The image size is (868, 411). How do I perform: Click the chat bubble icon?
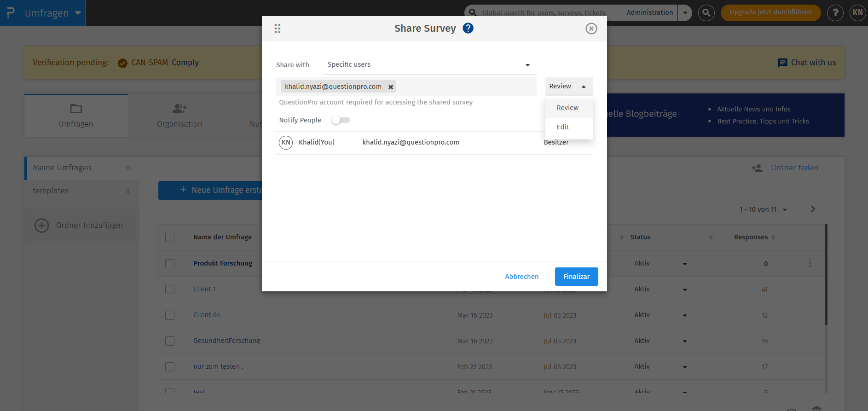[782, 63]
